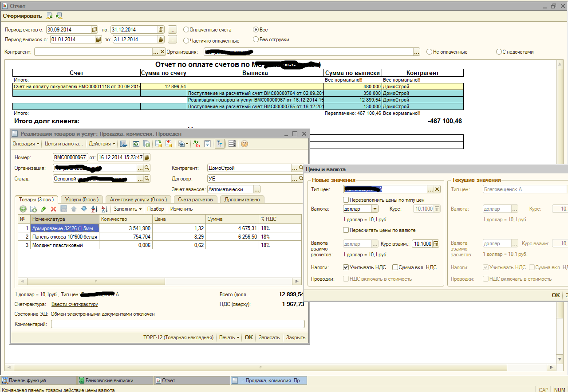Image resolution: width=568 pixels, height=392 pixels.
Task: Open the Счета расчетов tab
Action: click(195, 200)
